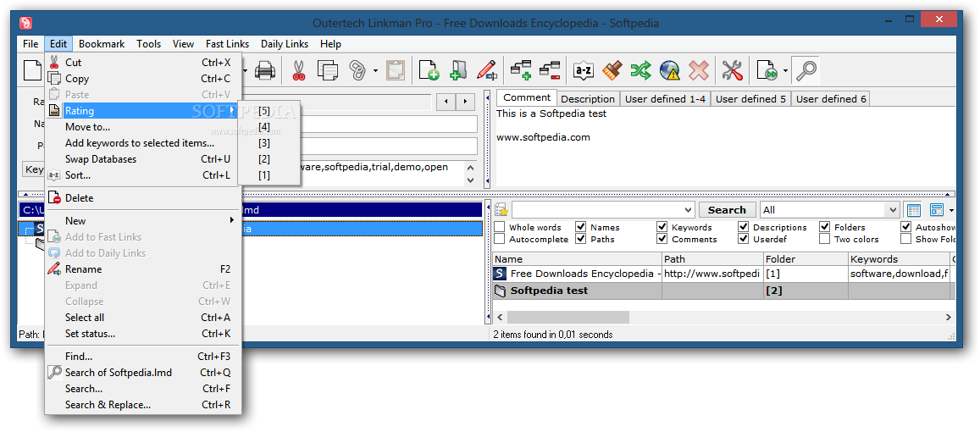Select Delete in the Edit menu
This screenshot has height=432, width=980.
pyautogui.click(x=142, y=197)
